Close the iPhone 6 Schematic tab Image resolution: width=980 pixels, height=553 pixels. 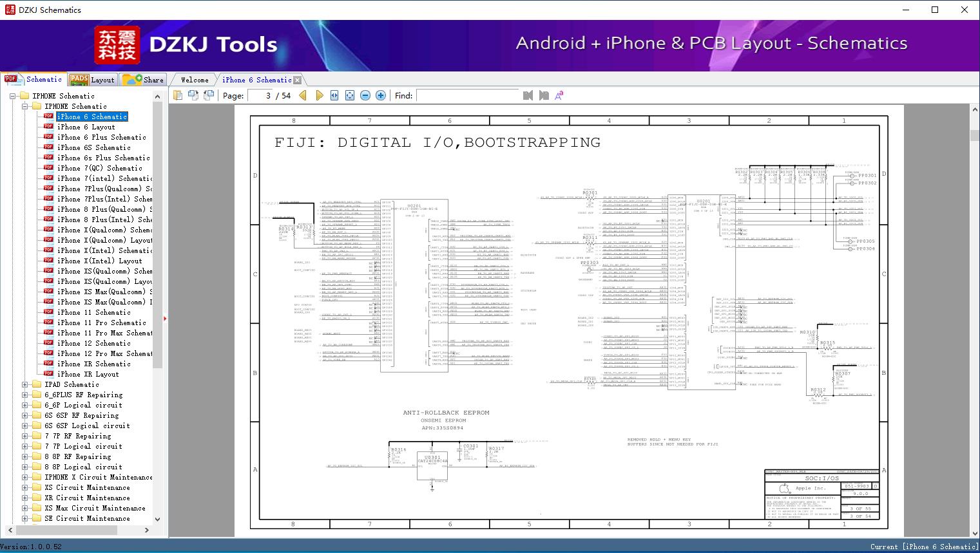(297, 80)
